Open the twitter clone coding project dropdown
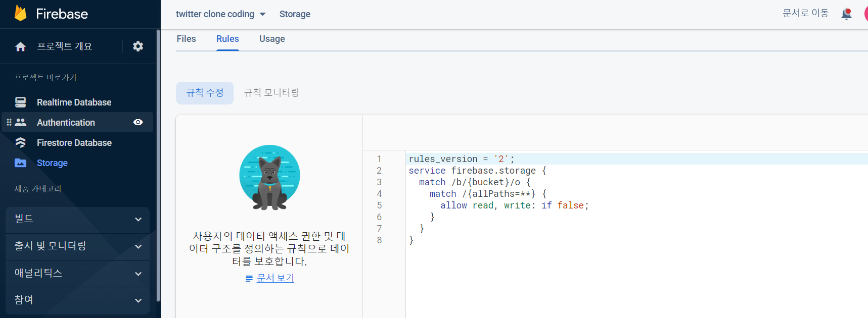Viewport: 868px width, 318px height. (221, 14)
